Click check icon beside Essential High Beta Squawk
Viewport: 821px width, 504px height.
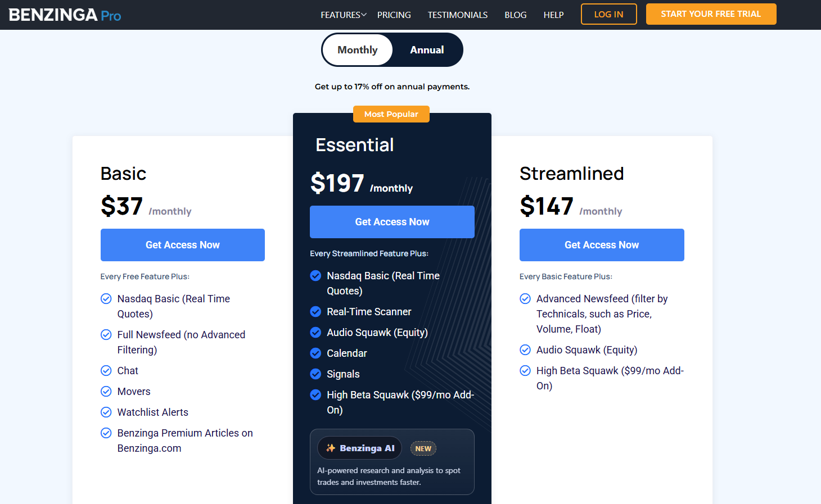(315, 394)
